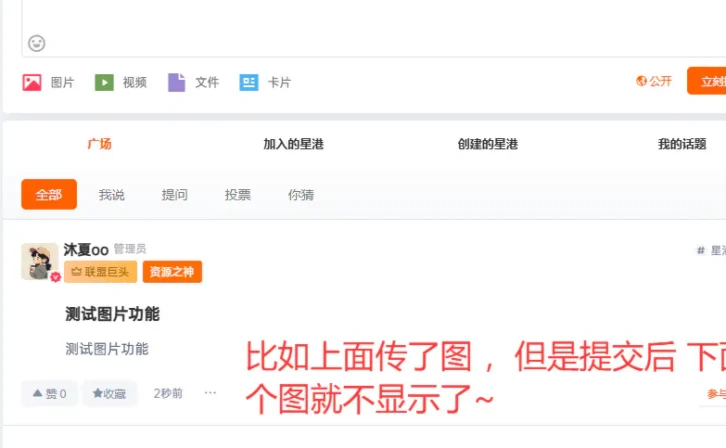
Task: Click the green video upload icon
Action: click(104, 82)
